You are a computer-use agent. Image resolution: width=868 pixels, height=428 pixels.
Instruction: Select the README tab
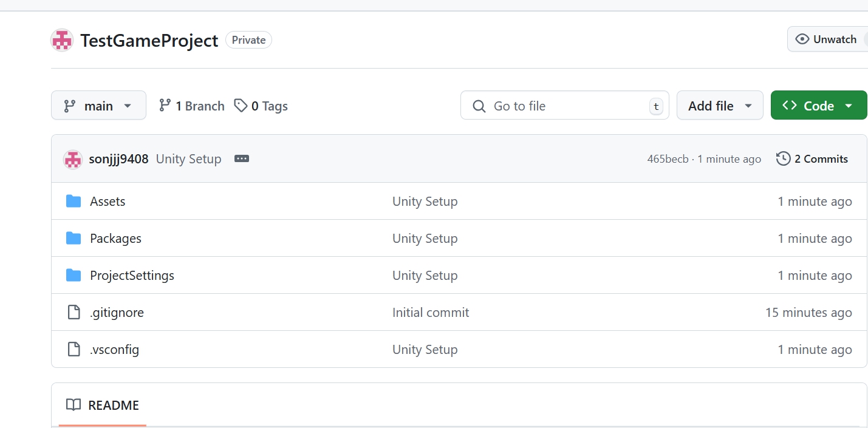(103, 405)
